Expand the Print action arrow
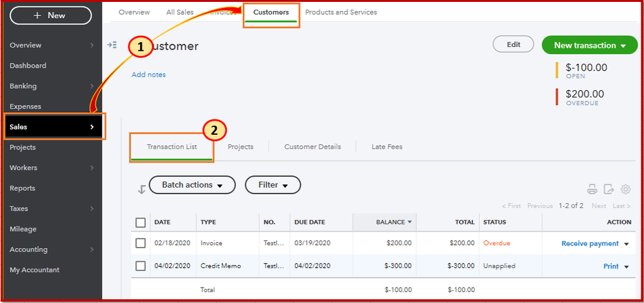644x303 pixels. pyautogui.click(x=627, y=267)
